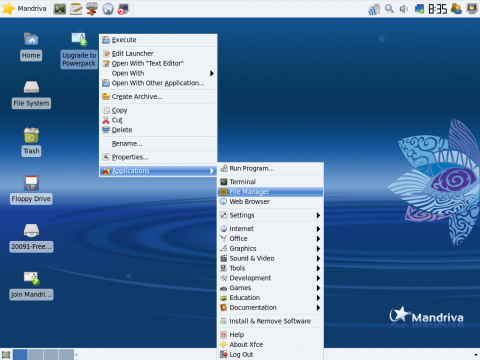480x360 pixels.
Task: Open the magnifier search tray icon
Action: (389, 9)
